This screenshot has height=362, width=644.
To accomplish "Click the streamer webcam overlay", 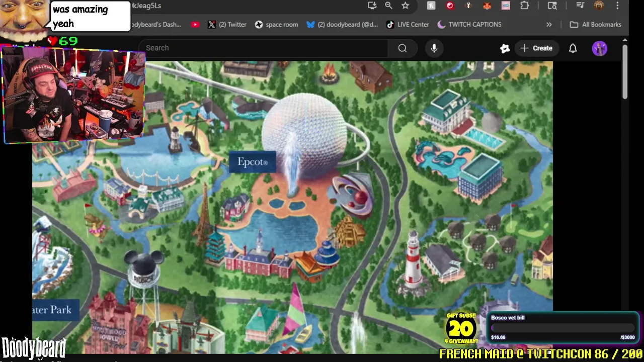I will [74, 94].
